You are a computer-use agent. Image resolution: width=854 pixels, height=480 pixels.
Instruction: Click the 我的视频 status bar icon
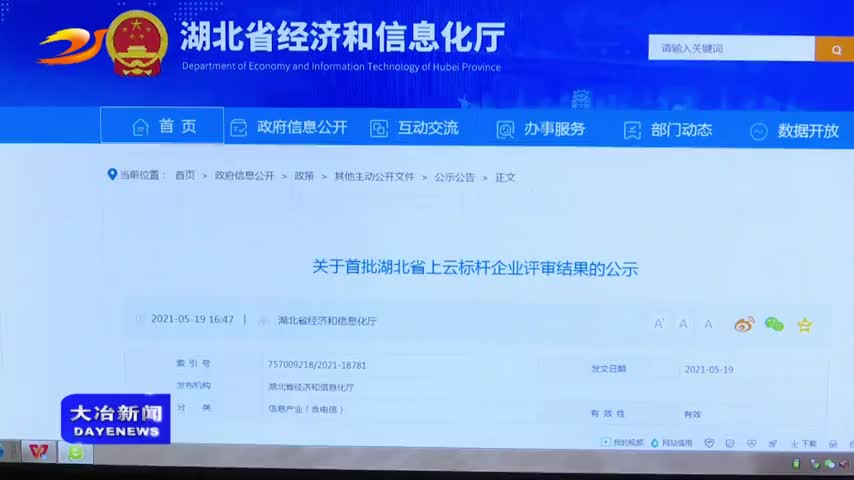(624, 442)
